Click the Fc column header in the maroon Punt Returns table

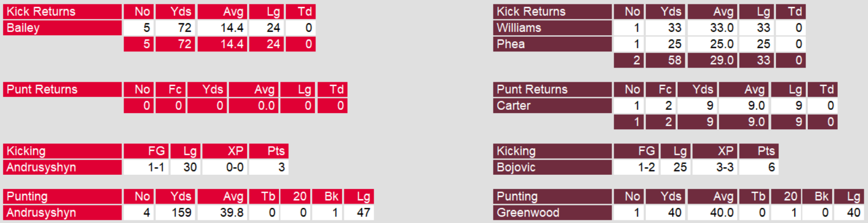660,90
